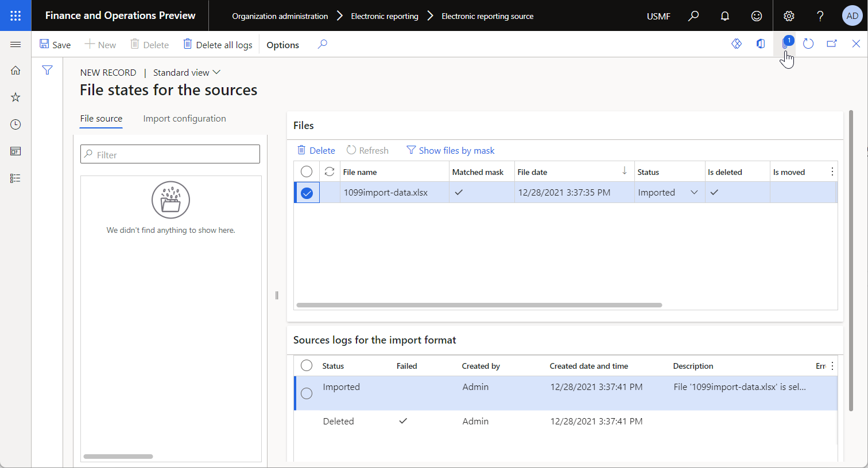Open the Attachments paperclip icon
Screen dimensions: 868x468
coord(786,43)
